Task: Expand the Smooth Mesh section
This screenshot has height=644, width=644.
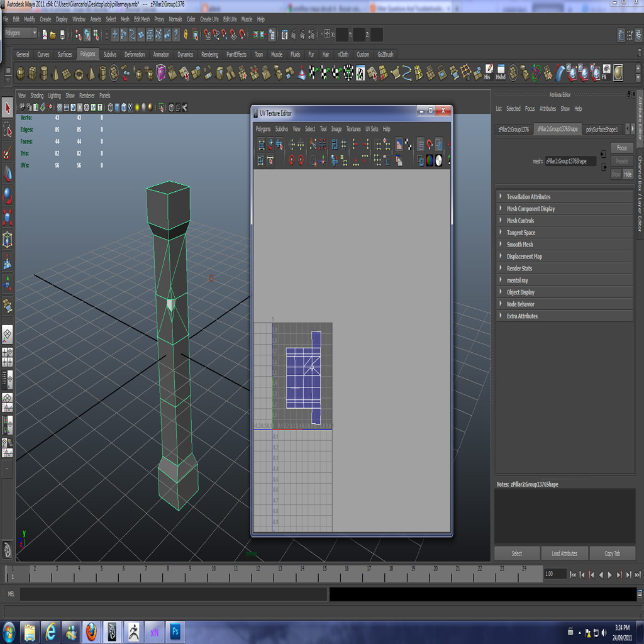Action: pyautogui.click(x=519, y=245)
